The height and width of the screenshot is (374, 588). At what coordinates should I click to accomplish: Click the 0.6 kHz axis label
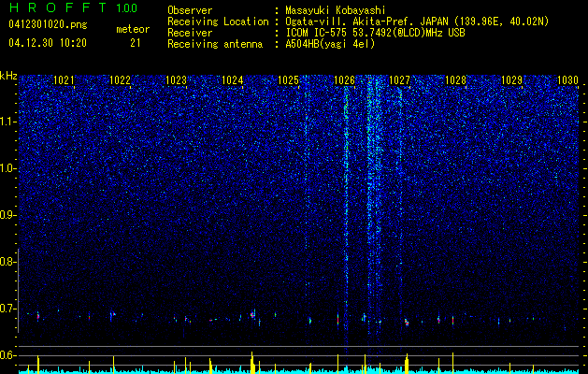point(7,355)
